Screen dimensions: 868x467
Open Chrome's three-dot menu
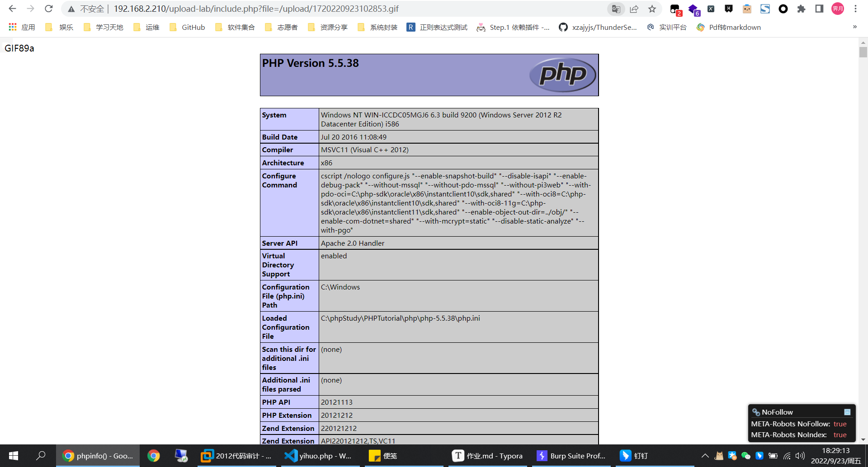click(855, 9)
